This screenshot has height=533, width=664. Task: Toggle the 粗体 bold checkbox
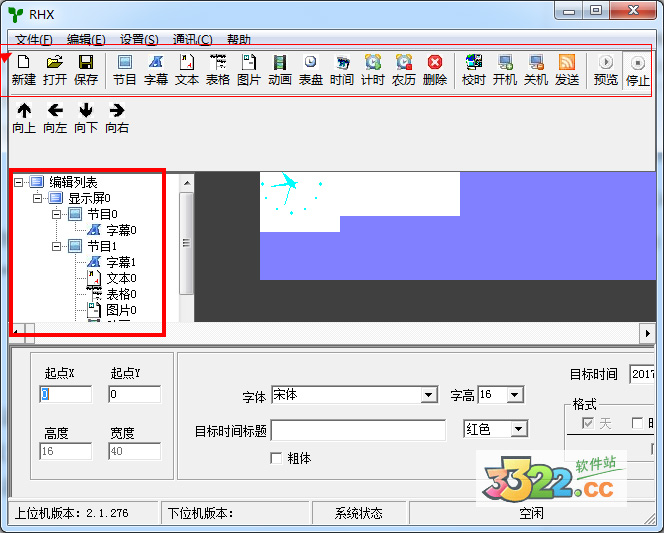click(x=276, y=458)
